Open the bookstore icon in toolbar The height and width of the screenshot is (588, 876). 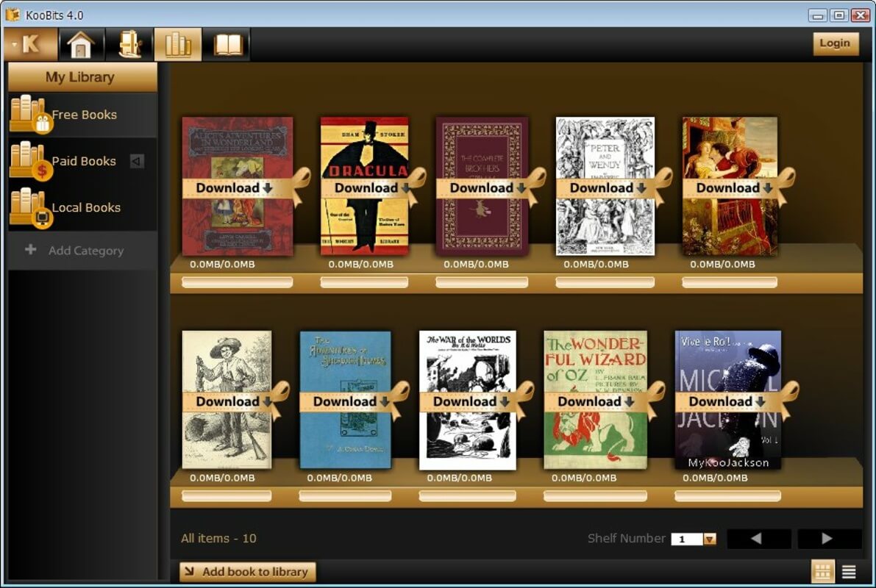[129, 45]
